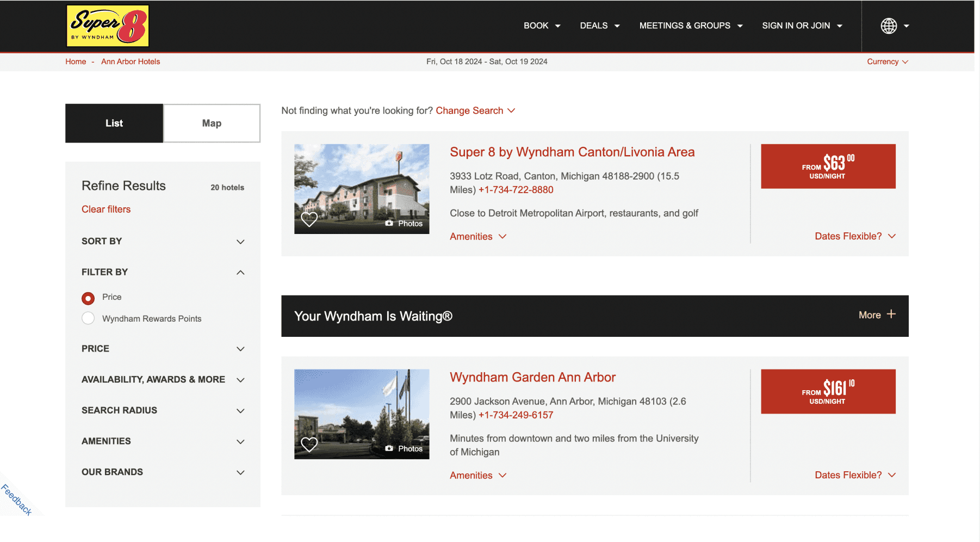Expand the SEARCH RADIUS section
The image size is (980, 542).
click(x=163, y=410)
